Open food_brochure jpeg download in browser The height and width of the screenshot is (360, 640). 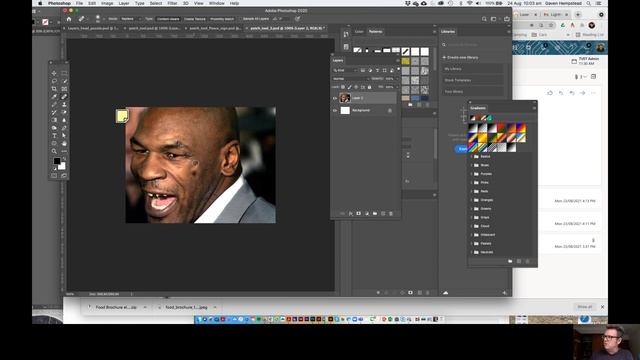click(x=187, y=307)
